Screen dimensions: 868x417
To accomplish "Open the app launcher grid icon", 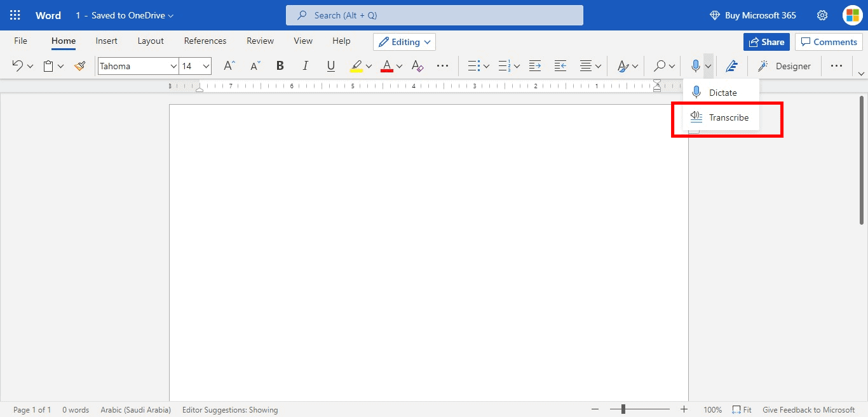I will click(x=15, y=15).
